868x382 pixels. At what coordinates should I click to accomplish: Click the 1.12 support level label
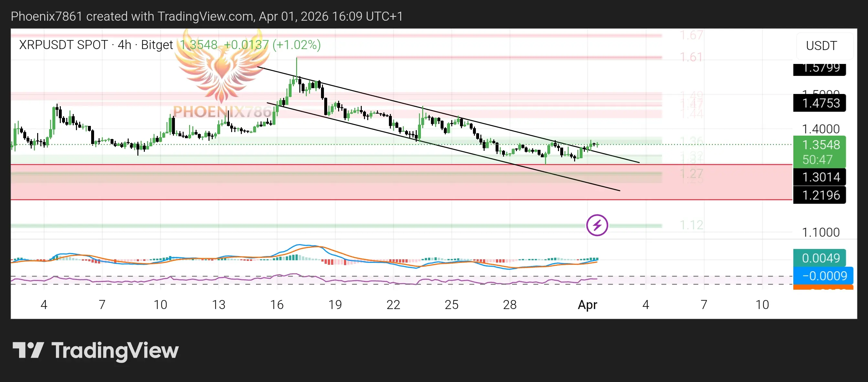691,225
